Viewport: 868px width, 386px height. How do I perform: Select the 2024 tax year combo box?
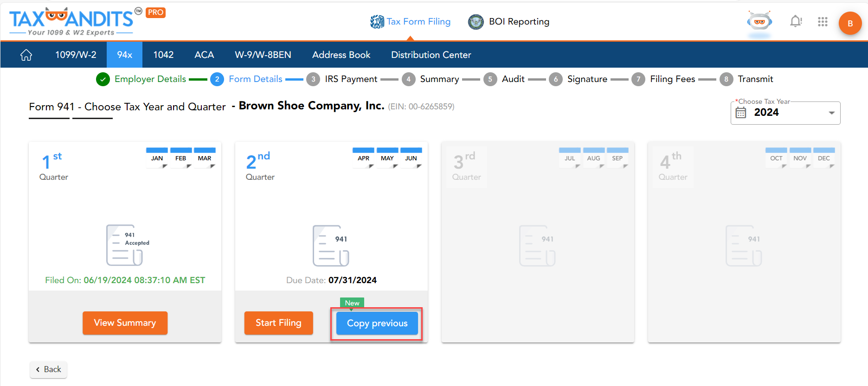(x=785, y=113)
